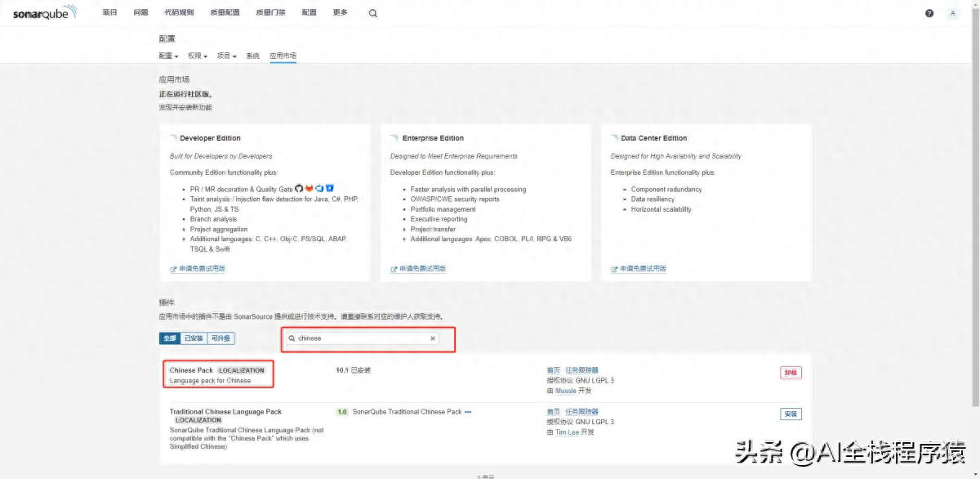980x479 pixels.
Task: Click 安装 for Traditional Chinese Language Pack
Action: coord(791,414)
